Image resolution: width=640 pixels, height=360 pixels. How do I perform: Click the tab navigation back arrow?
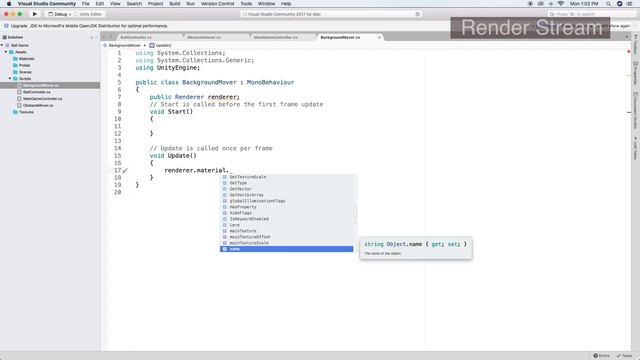(x=104, y=37)
